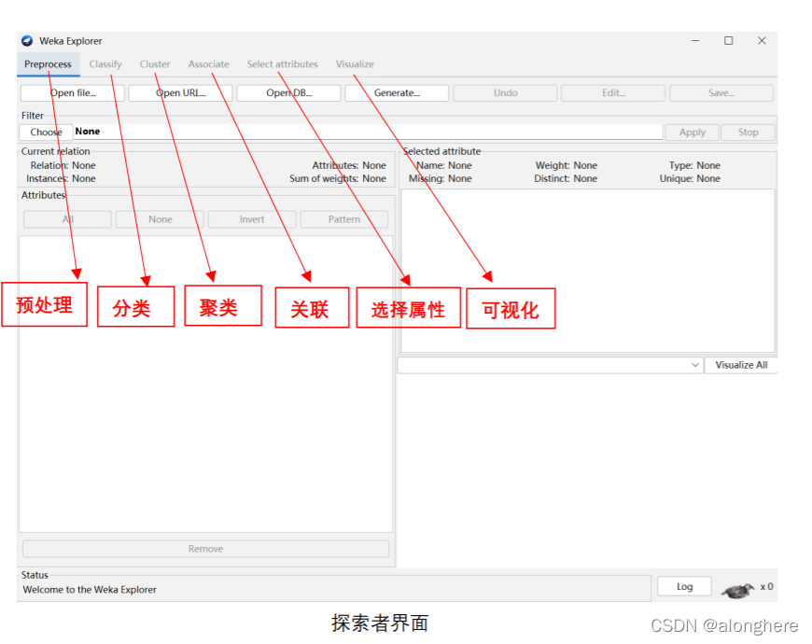Click the Open file... button
Viewport: 812px width, 644px height.
(x=73, y=93)
